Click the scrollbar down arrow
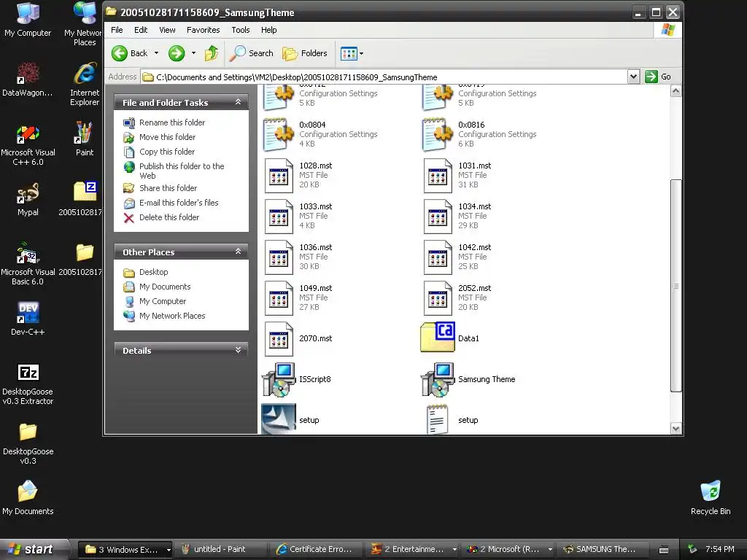This screenshot has height=560, width=747. [676, 428]
